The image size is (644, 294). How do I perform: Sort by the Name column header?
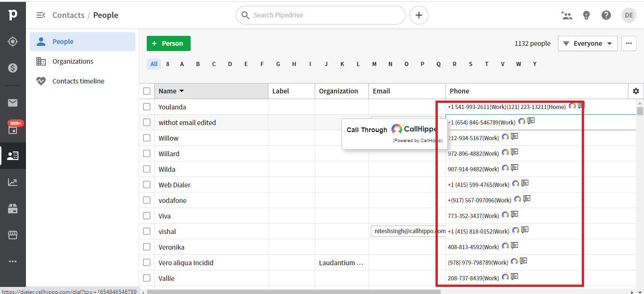211,91
